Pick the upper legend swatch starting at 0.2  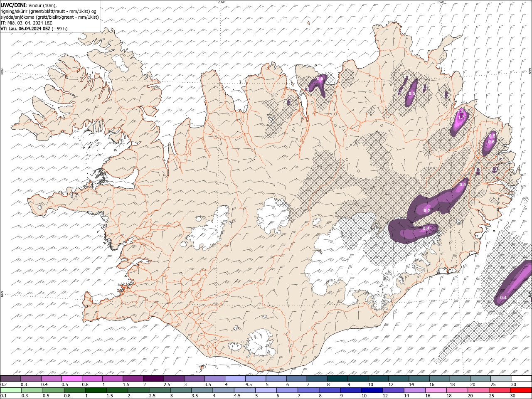[x=10, y=379]
